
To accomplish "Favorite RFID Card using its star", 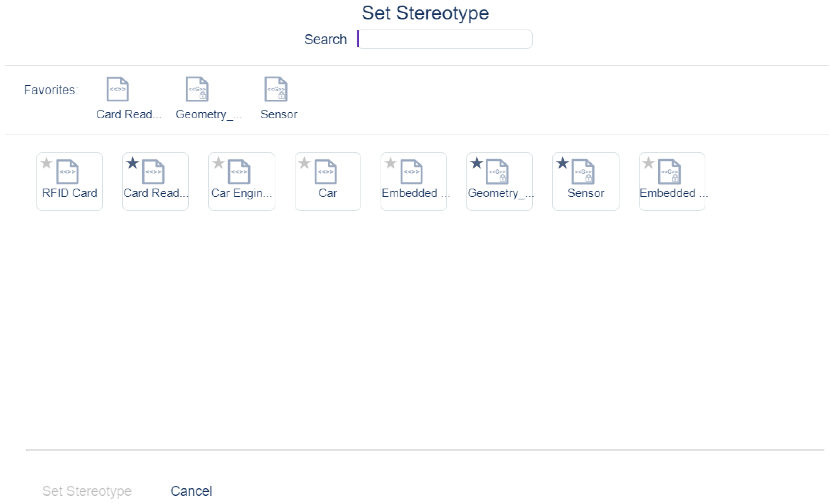I will (47, 163).
